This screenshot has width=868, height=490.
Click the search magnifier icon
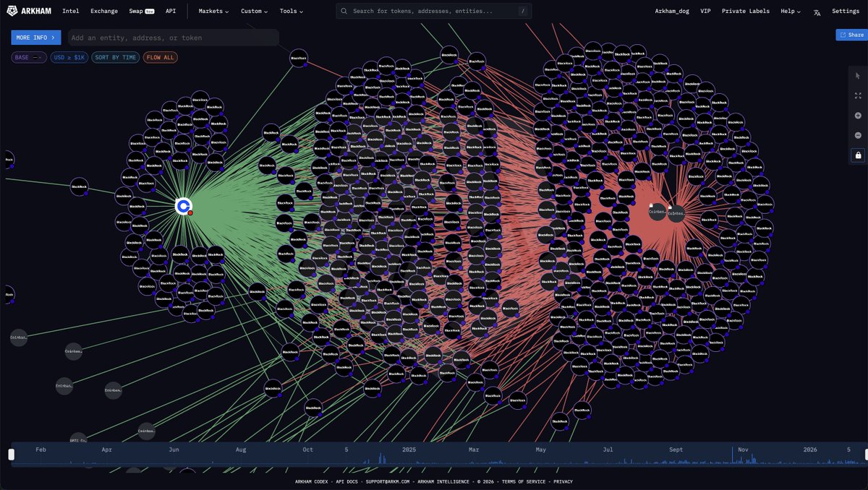coord(344,12)
